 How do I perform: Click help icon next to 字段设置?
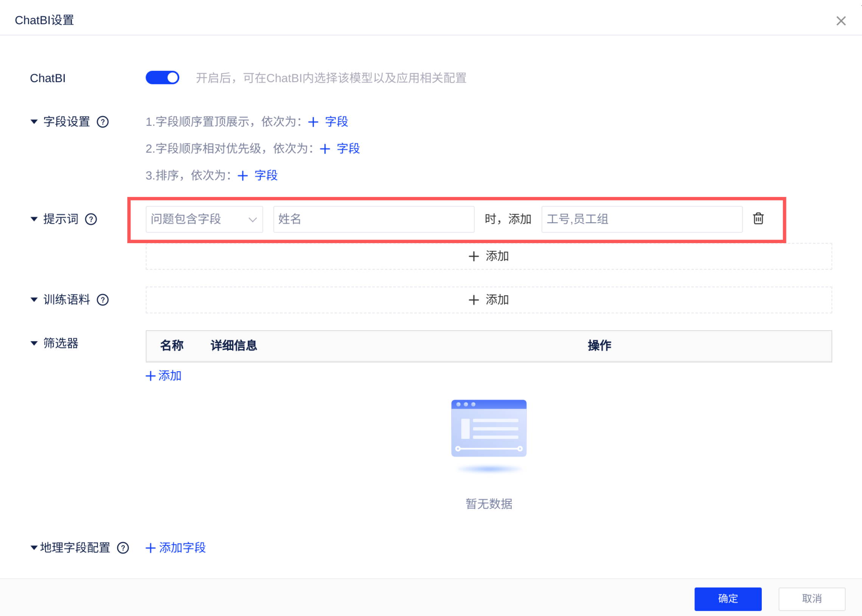click(x=103, y=122)
